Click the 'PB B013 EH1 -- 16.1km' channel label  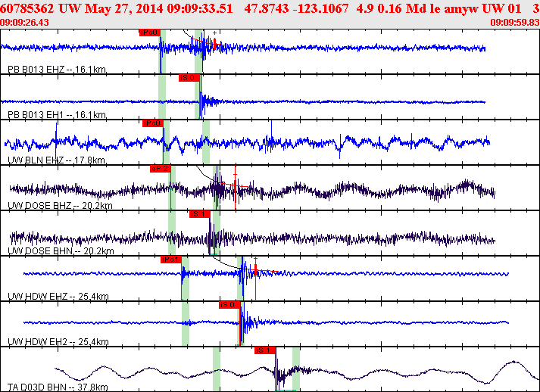tap(57, 114)
